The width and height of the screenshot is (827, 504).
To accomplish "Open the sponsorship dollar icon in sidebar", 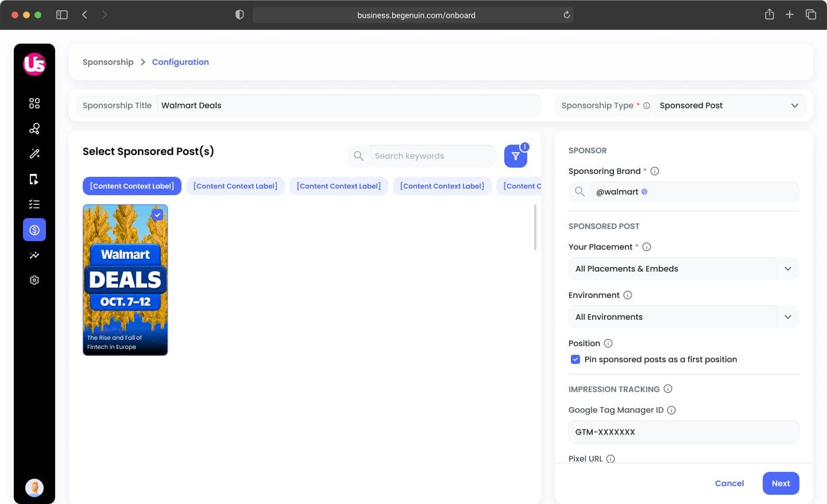I will pos(34,230).
